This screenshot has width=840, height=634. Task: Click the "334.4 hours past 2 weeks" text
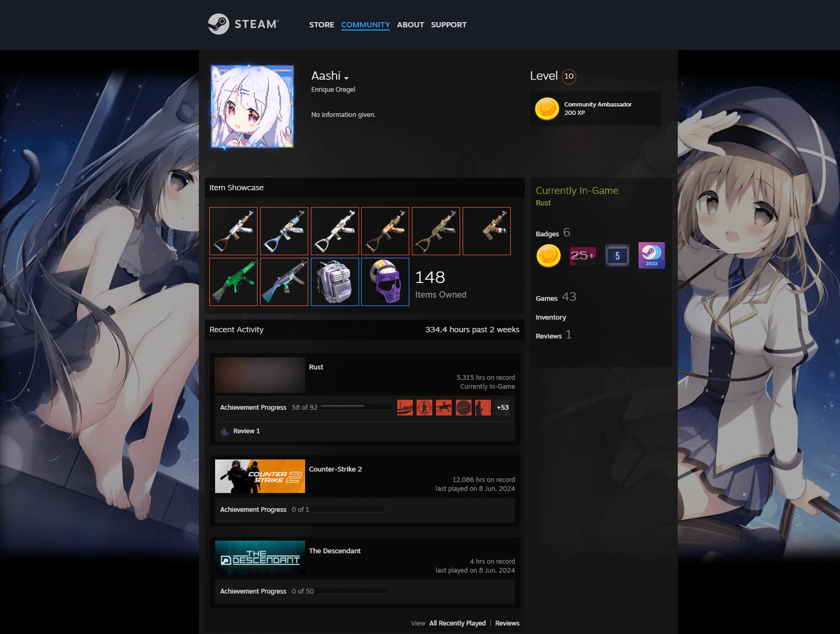click(473, 330)
